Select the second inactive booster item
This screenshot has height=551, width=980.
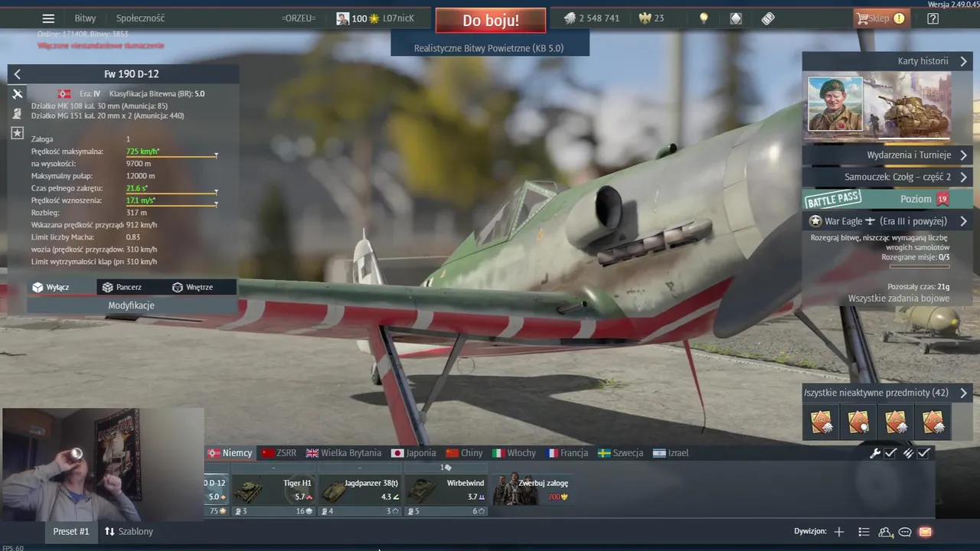point(858,422)
